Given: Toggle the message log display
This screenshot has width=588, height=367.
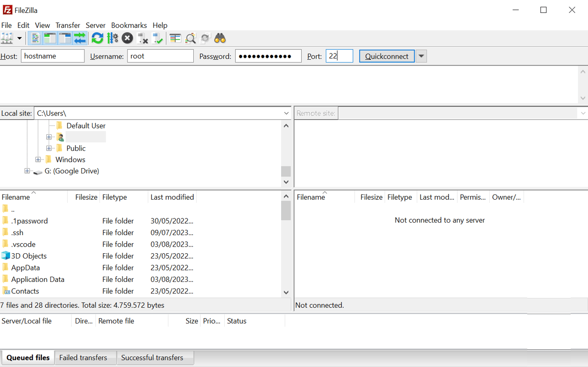Looking at the screenshot, I should pos(35,38).
